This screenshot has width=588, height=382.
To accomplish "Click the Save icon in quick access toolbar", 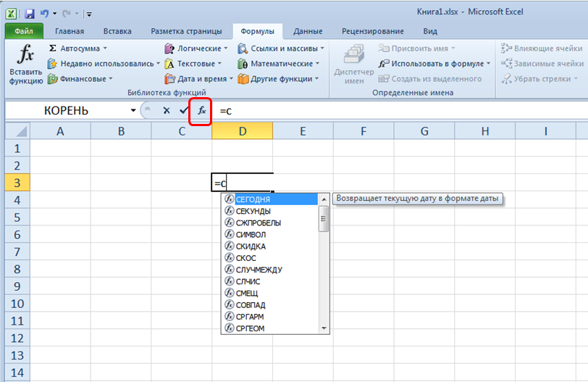I will click(x=29, y=13).
